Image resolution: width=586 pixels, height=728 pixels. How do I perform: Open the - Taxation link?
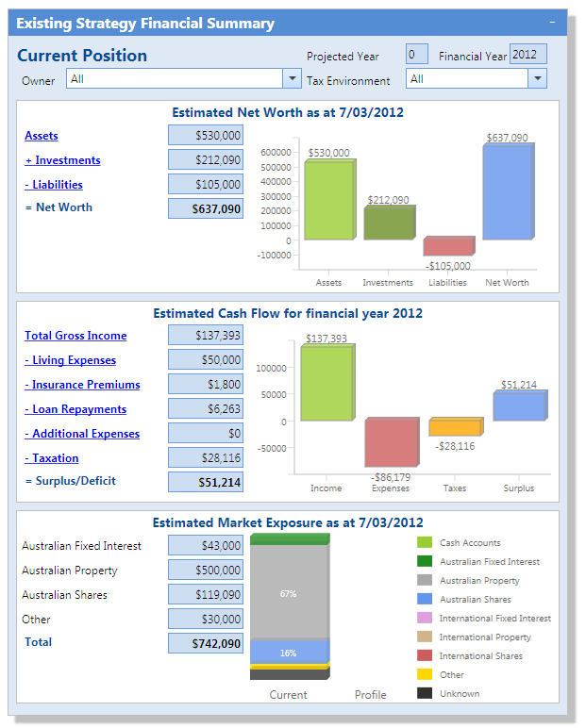(52, 458)
